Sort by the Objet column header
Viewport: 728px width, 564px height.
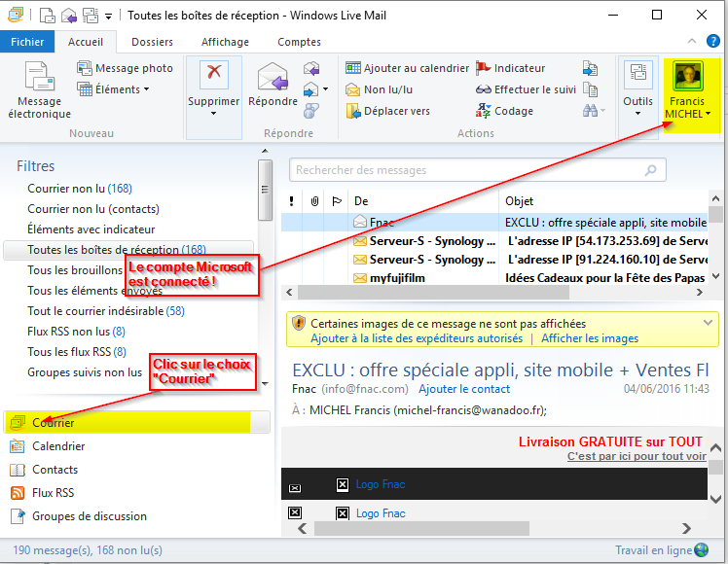(603, 201)
